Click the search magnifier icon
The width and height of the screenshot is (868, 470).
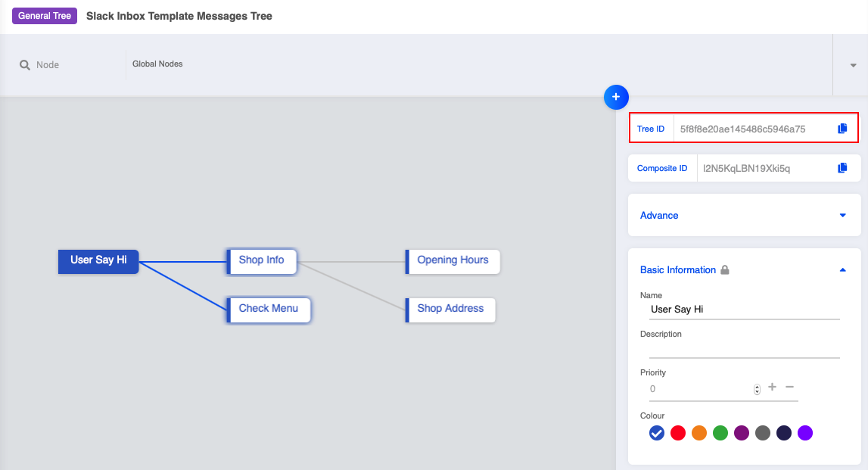pos(25,65)
